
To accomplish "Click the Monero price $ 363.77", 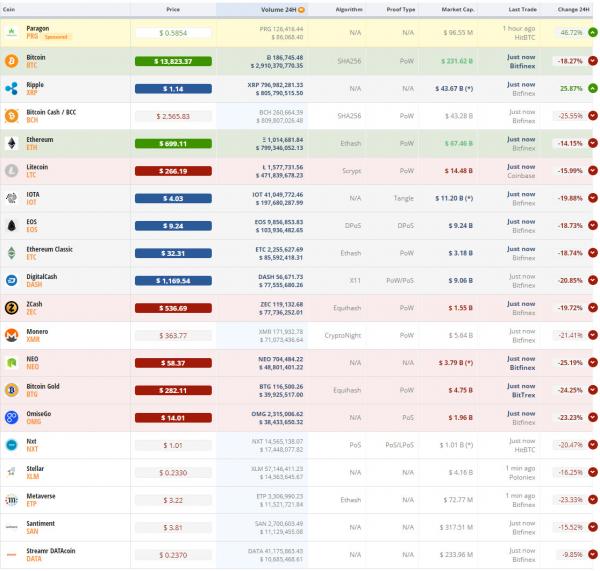I will click(173, 336).
